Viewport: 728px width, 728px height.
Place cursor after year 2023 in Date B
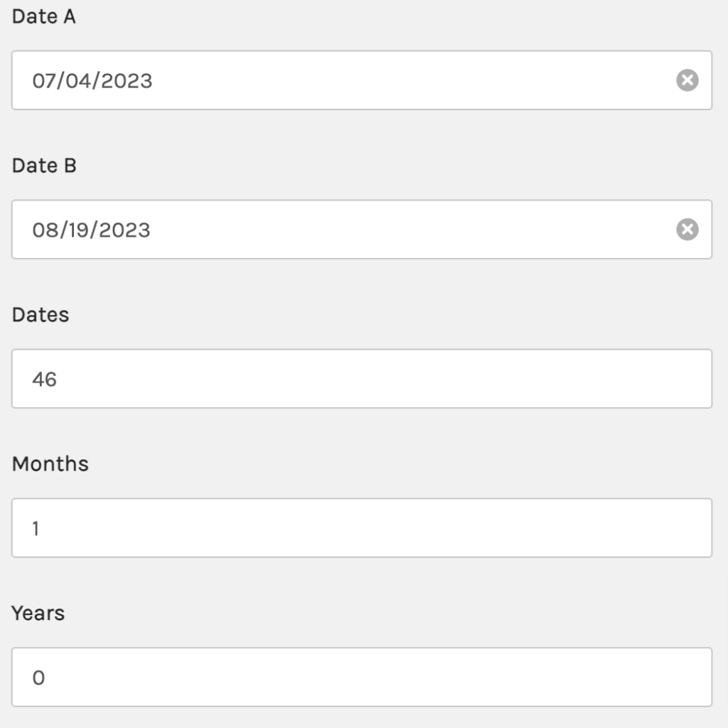tap(151, 230)
